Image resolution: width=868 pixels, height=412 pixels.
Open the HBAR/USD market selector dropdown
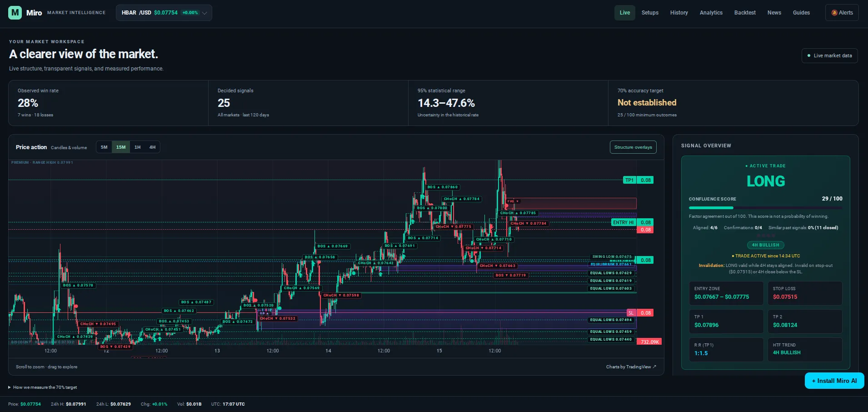164,13
